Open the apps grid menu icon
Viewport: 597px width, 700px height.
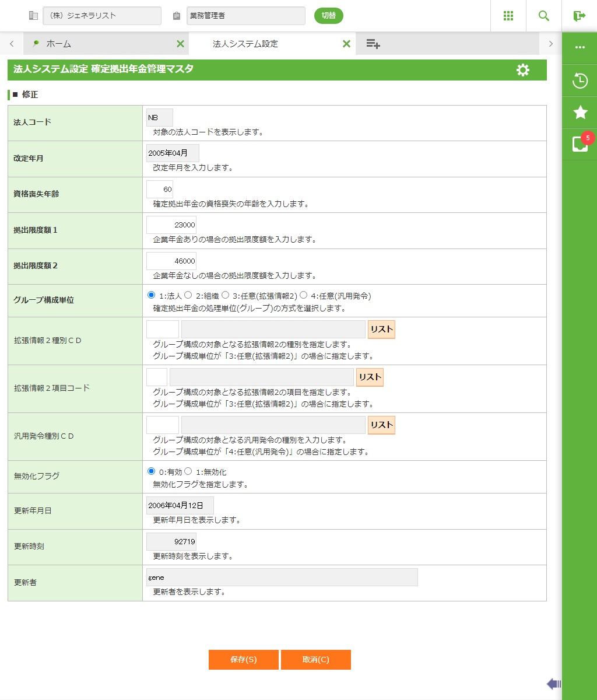(x=508, y=16)
